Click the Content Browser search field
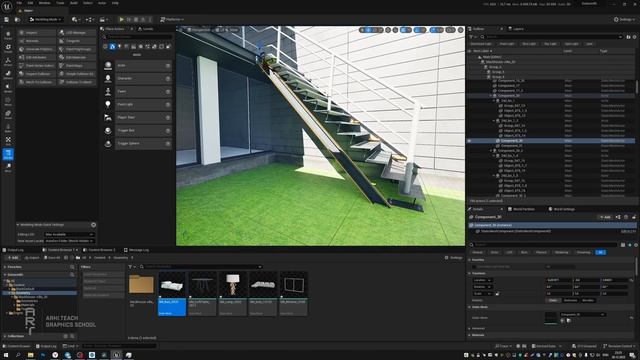 [200, 267]
